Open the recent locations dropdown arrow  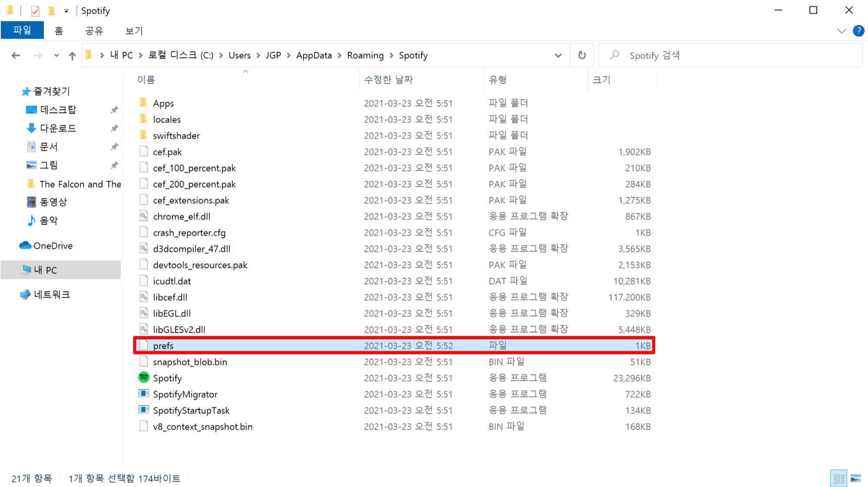[56, 56]
